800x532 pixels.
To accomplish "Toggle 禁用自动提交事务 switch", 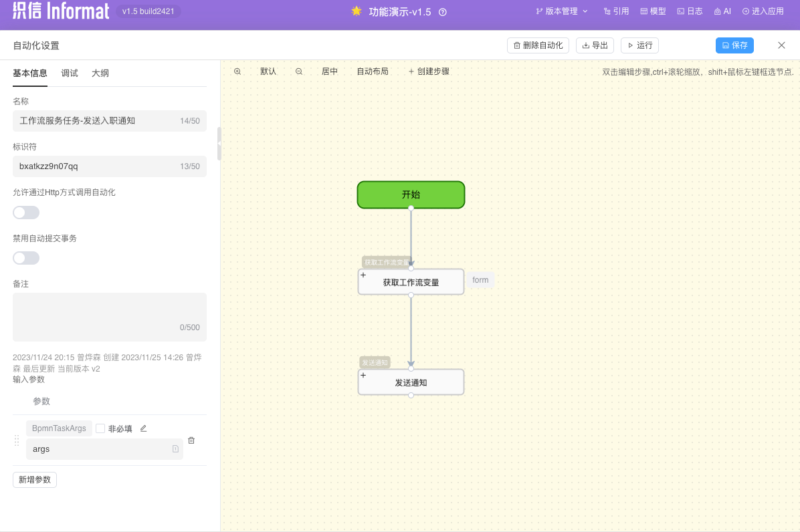I will (26, 258).
